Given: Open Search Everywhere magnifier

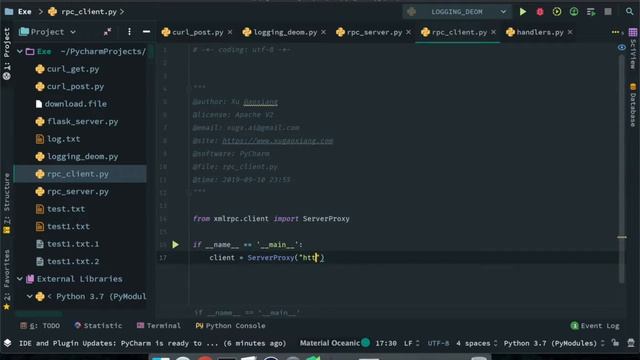Looking at the screenshot, I should coord(629,12).
